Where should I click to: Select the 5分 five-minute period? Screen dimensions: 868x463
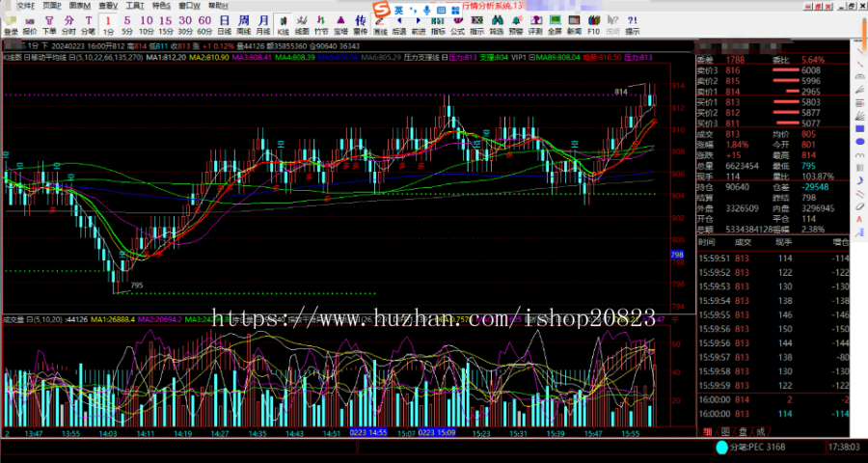coord(127,25)
